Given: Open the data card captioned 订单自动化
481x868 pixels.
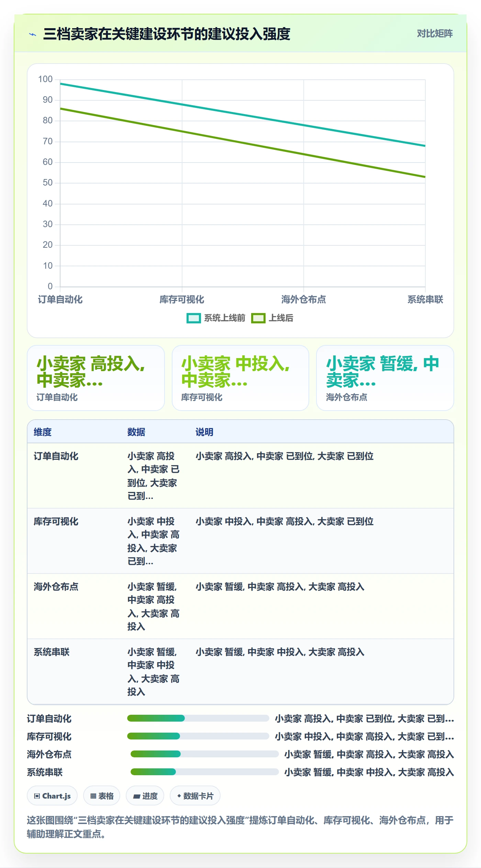Looking at the screenshot, I should tap(96, 378).
